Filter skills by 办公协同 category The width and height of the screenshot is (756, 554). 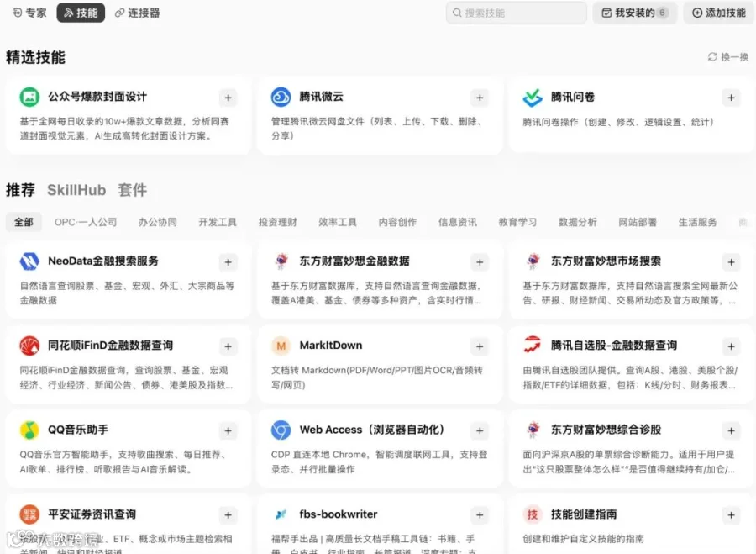158,222
